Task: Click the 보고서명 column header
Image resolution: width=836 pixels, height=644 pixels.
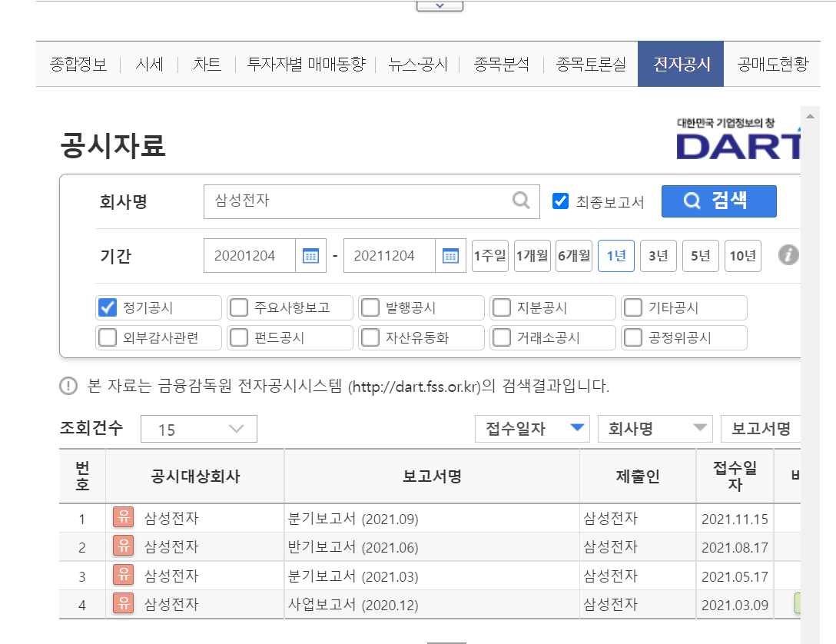Action: (x=432, y=476)
